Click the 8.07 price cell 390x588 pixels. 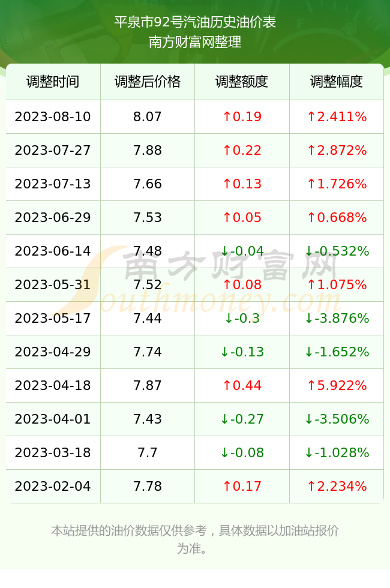pos(148,116)
